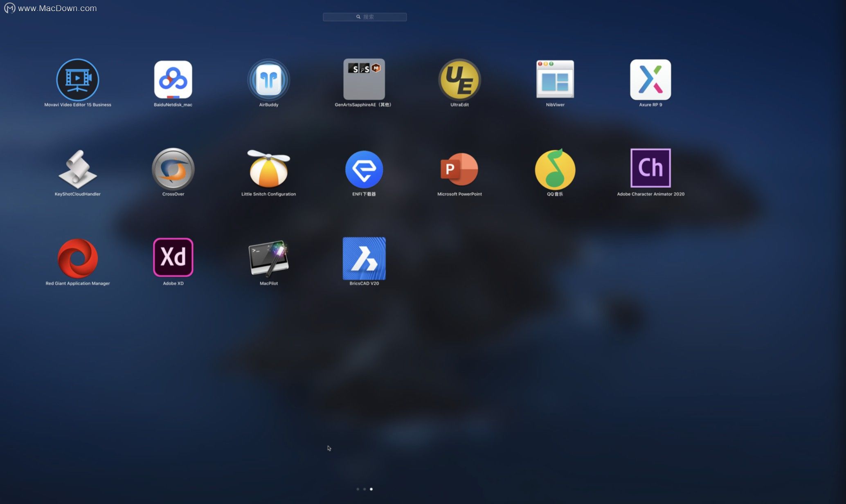Open the NibViwer app icon

555,79
